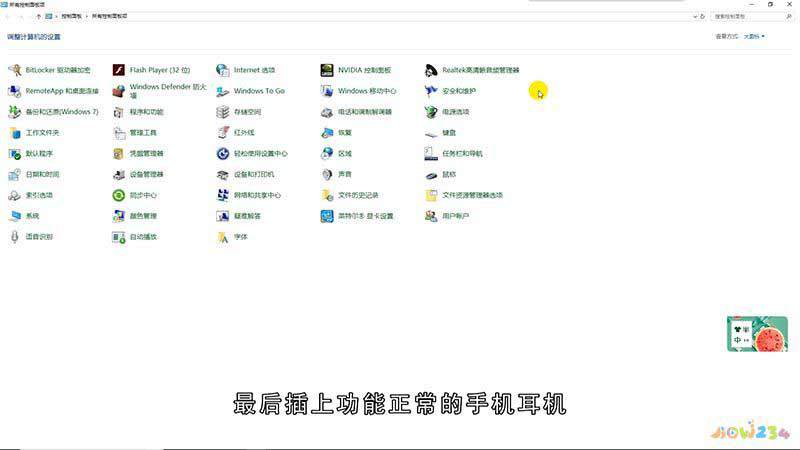Open AutoPlay (自动播放)
The height and width of the screenshot is (450, 800).
click(x=135, y=237)
